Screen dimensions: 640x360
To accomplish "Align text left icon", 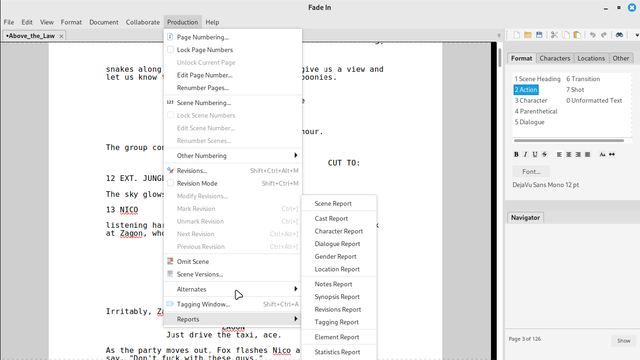I will point(559,154).
